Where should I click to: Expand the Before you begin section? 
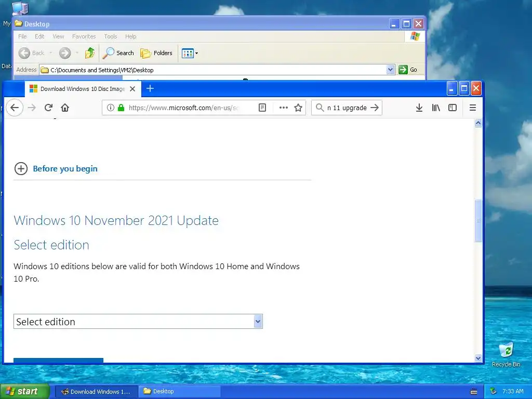click(x=56, y=169)
